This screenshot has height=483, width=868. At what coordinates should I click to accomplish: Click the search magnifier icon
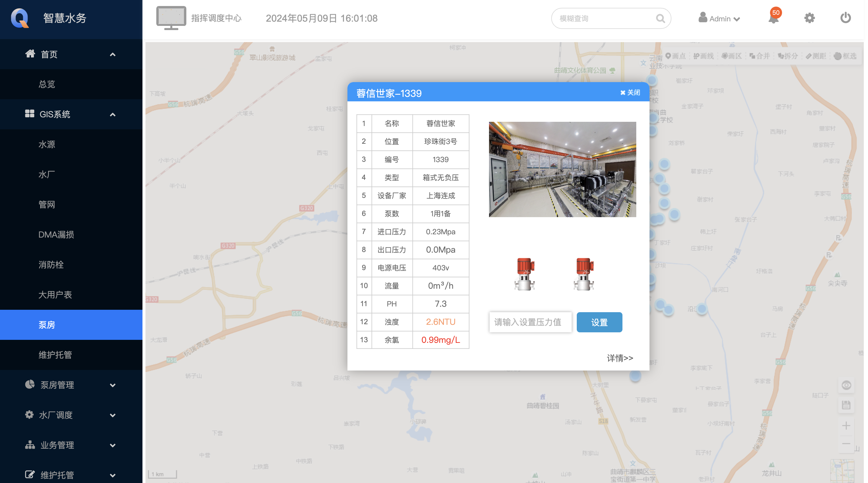[660, 19]
